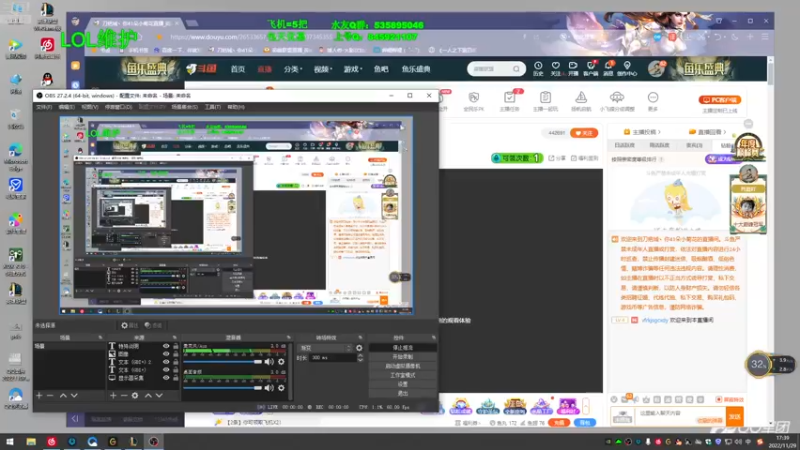Toggle lock on 显示器采集 source
The width and height of the screenshot is (800, 450).
(176, 378)
